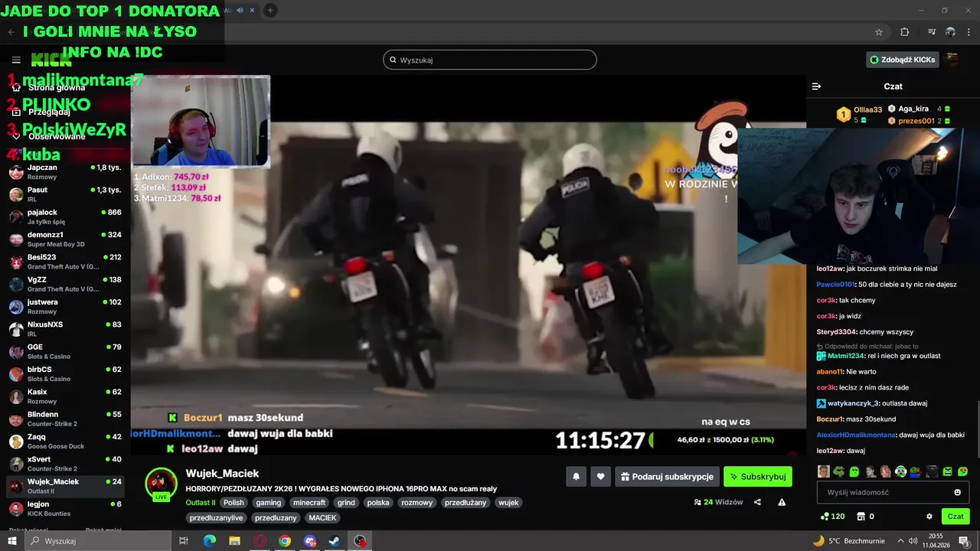Open Pasut channel in sidebar
980x551 pixels.
click(x=65, y=194)
